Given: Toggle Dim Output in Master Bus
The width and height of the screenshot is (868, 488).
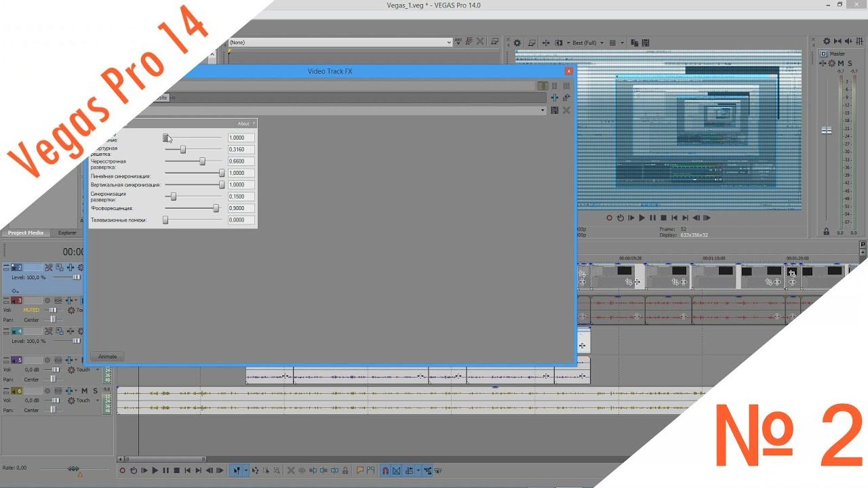Looking at the screenshot, I should point(849,42).
